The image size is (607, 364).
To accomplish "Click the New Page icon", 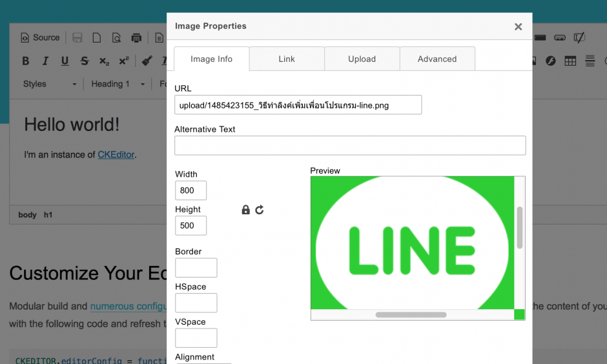I will coord(97,37).
